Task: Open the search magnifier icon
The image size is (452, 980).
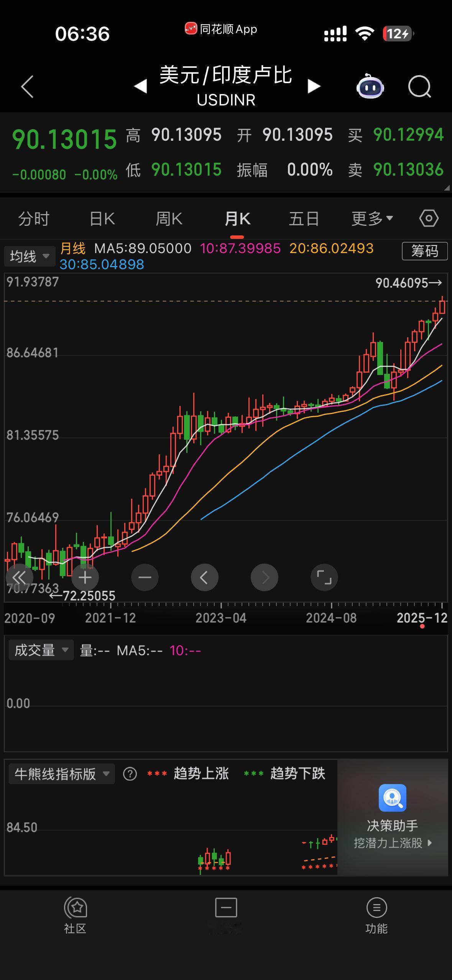Action: [x=419, y=87]
